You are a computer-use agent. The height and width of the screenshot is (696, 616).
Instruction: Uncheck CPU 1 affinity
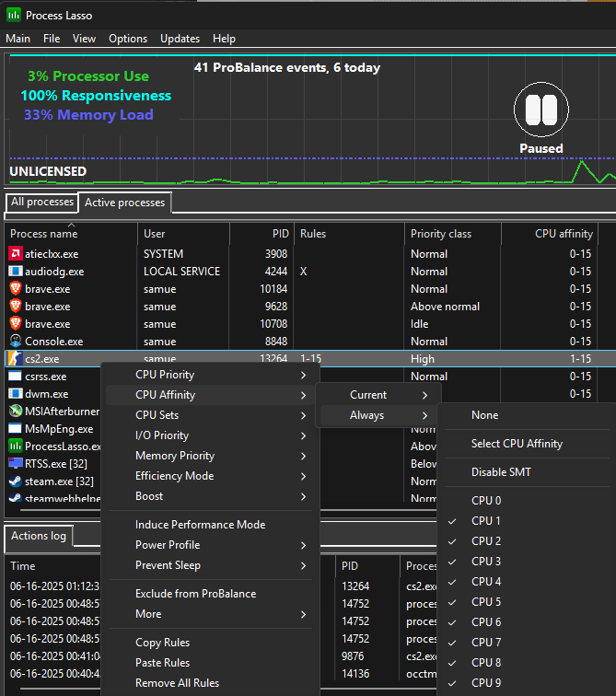(x=528, y=521)
